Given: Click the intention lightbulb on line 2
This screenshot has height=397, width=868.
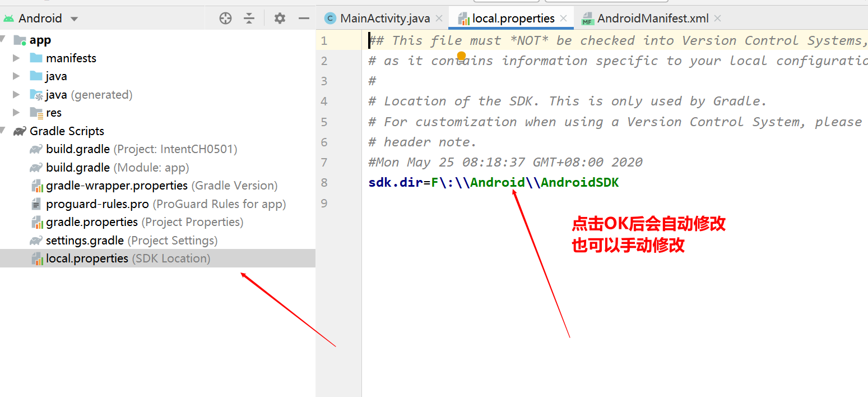Looking at the screenshot, I should point(462,56).
